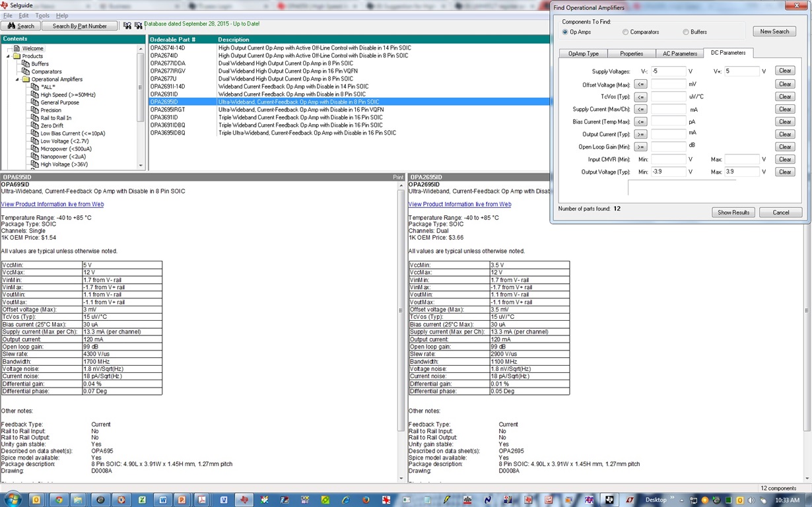
Task: Select the OPA3695IDBQ row in the parts list
Action: (x=349, y=133)
